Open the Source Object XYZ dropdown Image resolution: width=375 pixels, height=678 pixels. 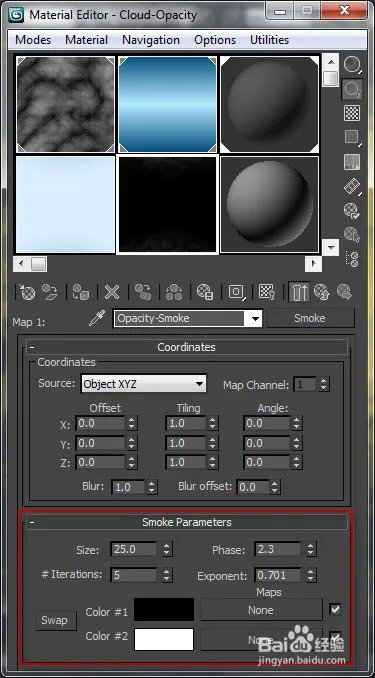[x=144, y=384]
